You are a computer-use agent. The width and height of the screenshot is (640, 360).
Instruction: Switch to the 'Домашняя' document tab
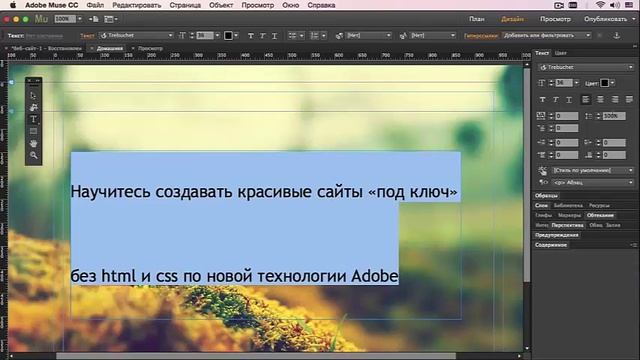coord(110,49)
